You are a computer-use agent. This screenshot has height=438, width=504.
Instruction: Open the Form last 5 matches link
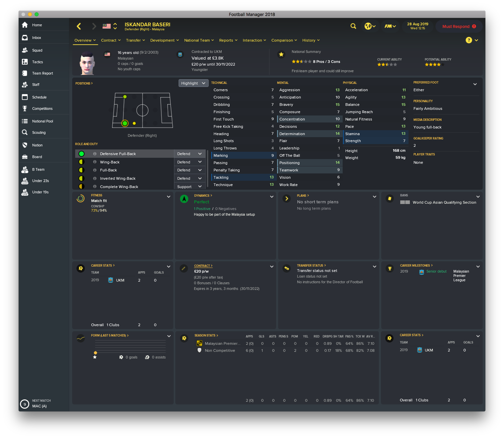[110, 335]
